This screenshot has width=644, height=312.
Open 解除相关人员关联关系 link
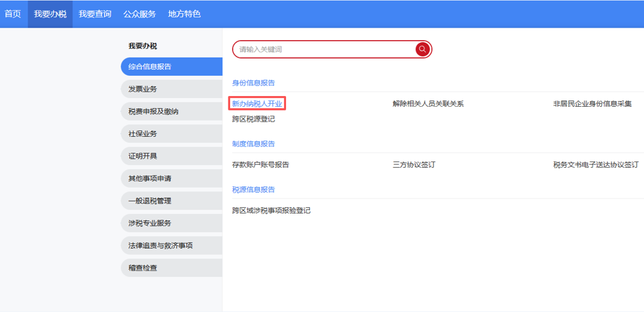click(x=428, y=104)
